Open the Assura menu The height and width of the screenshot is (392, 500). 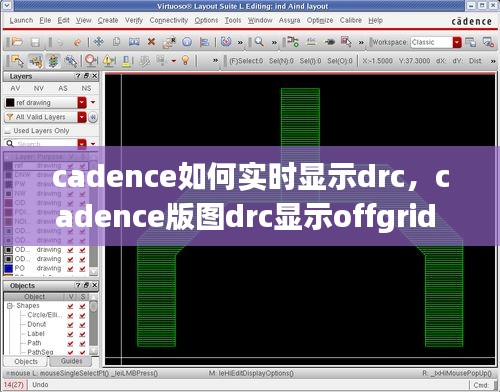pos(289,21)
